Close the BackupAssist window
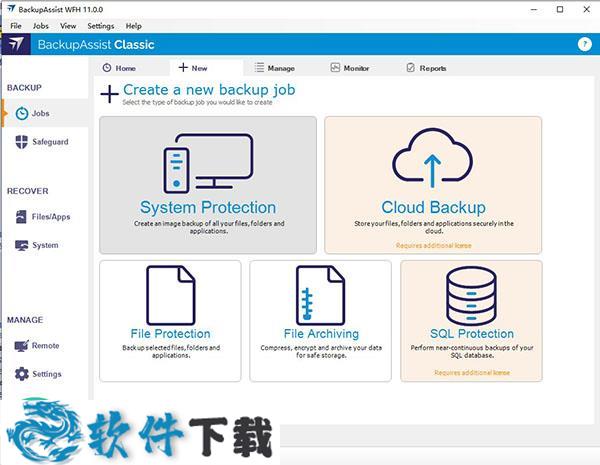This screenshot has height=465, width=600. [586, 10]
